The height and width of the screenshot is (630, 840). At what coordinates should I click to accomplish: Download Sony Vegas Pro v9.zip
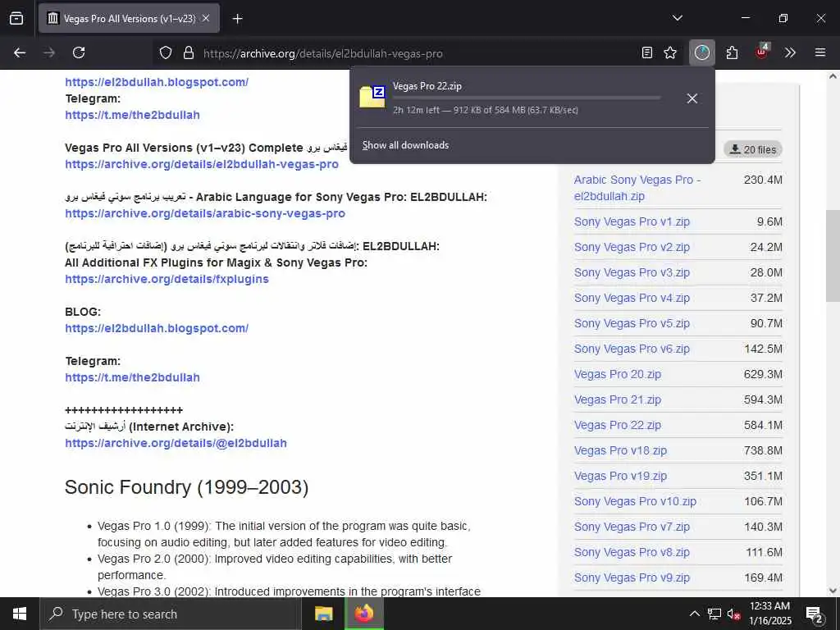point(632,578)
